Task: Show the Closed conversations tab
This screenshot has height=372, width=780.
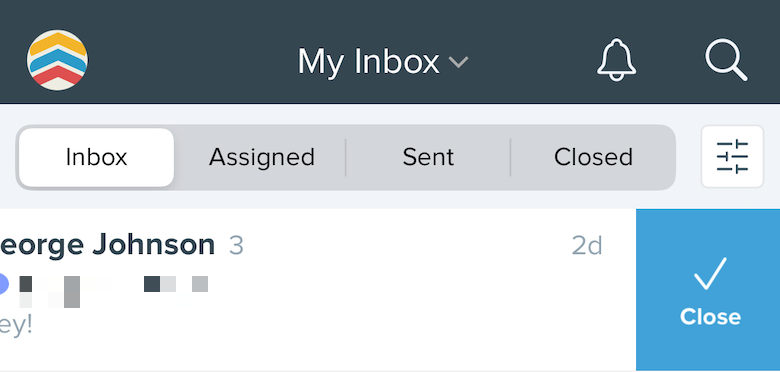Action: pyautogui.click(x=593, y=157)
